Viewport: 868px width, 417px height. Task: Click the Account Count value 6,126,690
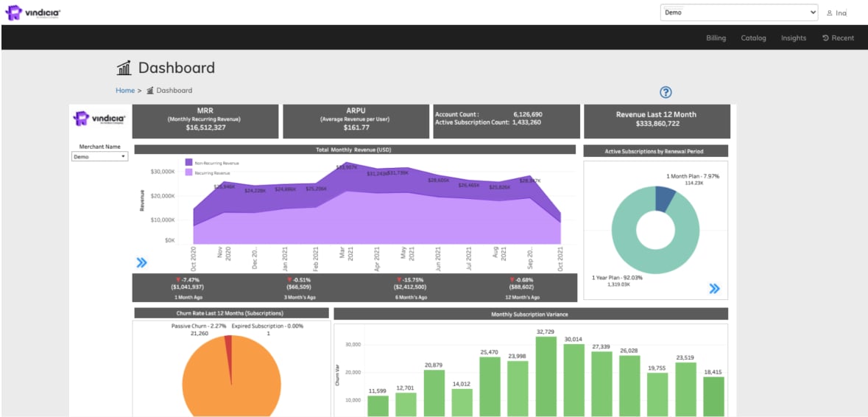point(528,114)
